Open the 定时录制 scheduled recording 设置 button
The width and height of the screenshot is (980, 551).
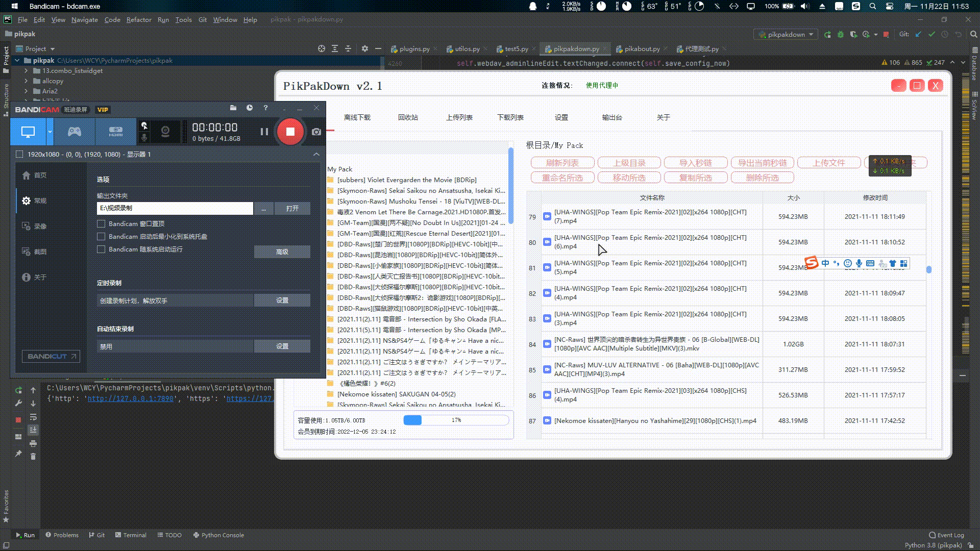pyautogui.click(x=282, y=300)
